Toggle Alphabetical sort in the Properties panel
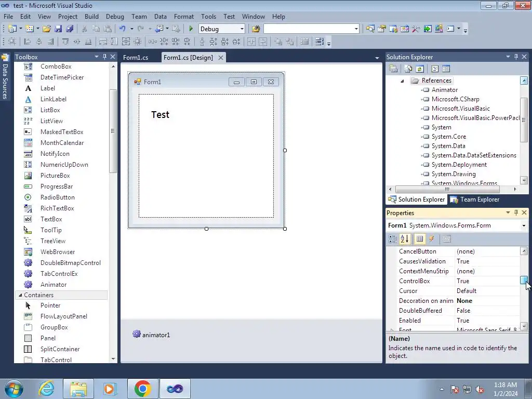 coord(404,239)
